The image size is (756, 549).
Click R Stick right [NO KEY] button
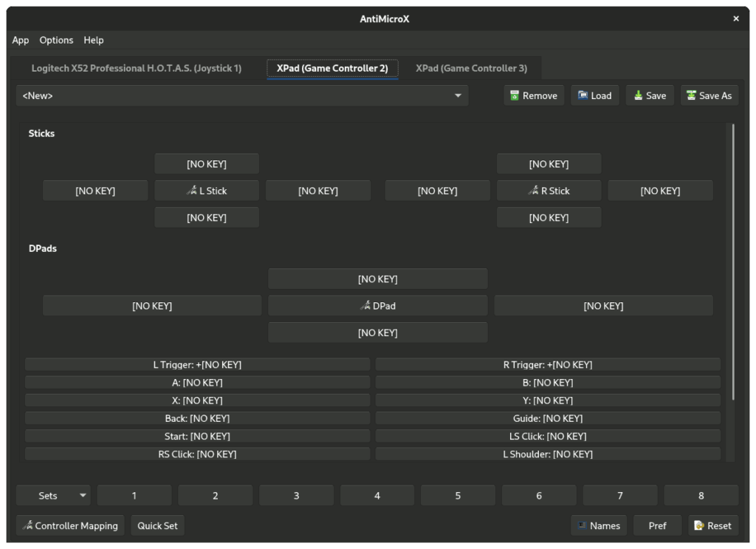[x=660, y=191]
